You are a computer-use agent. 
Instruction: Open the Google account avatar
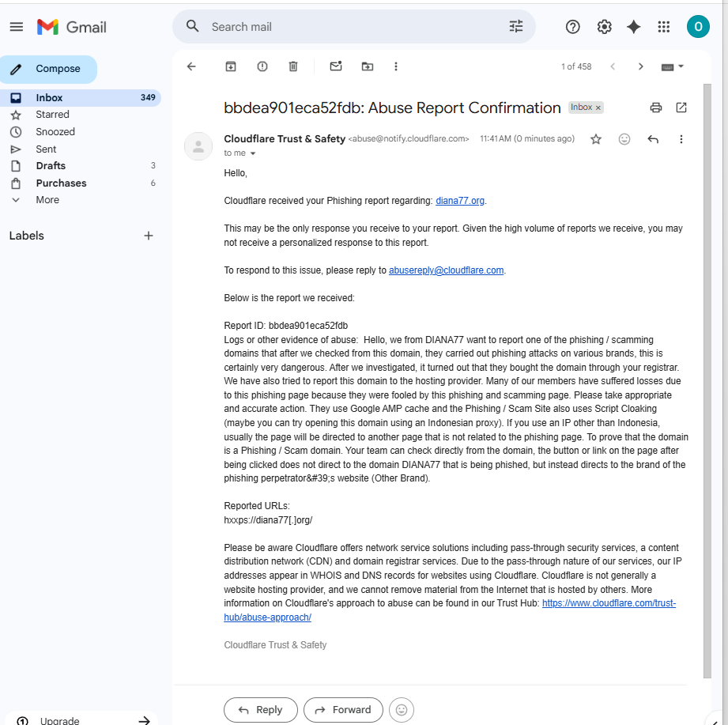click(698, 27)
